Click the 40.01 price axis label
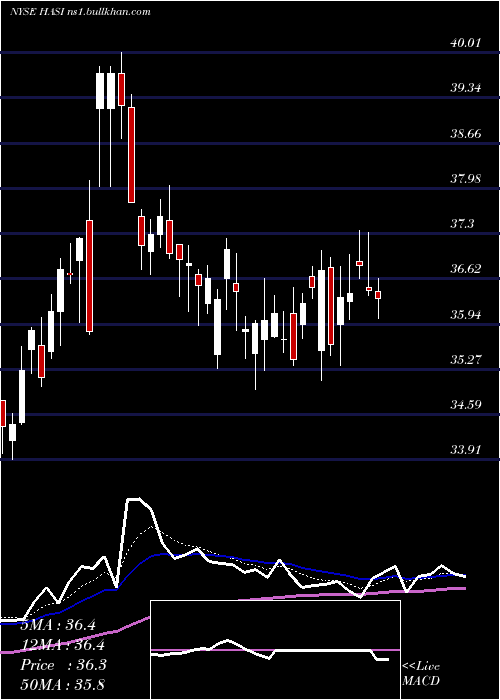 tap(466, 43)
